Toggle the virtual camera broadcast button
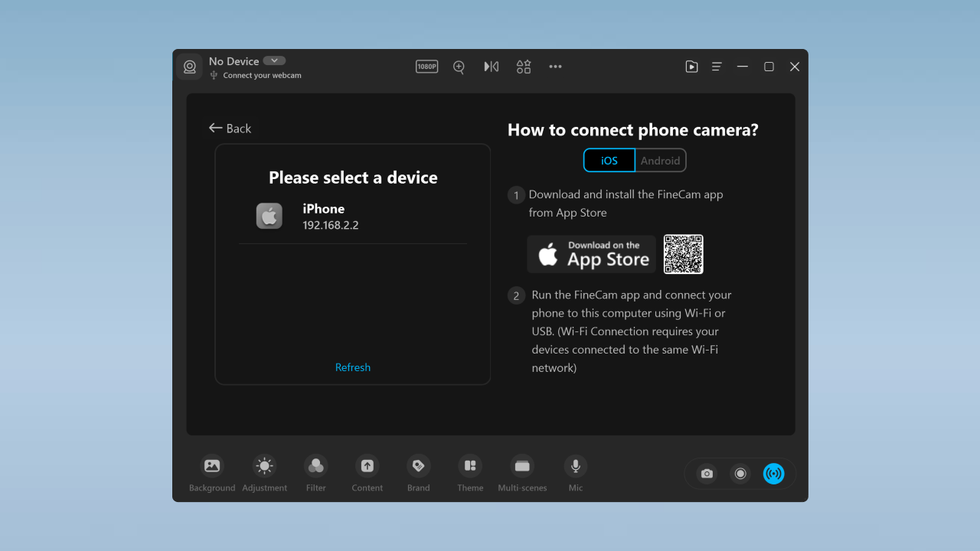Image resolution: width=980 pixels, height=551 pixels. [773, 474]
